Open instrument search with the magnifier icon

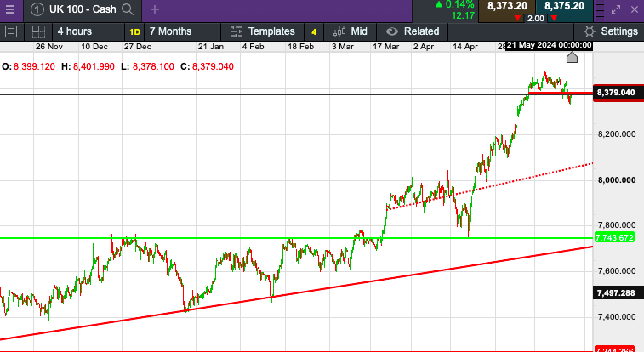tap(128, 9)
